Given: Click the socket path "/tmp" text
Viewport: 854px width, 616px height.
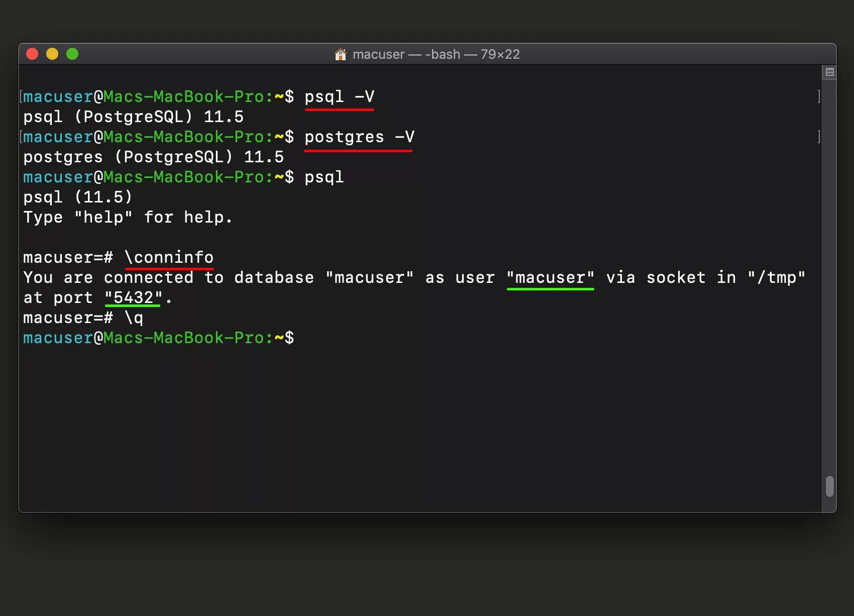Looking at the screenshot, I should click(777, 277).
